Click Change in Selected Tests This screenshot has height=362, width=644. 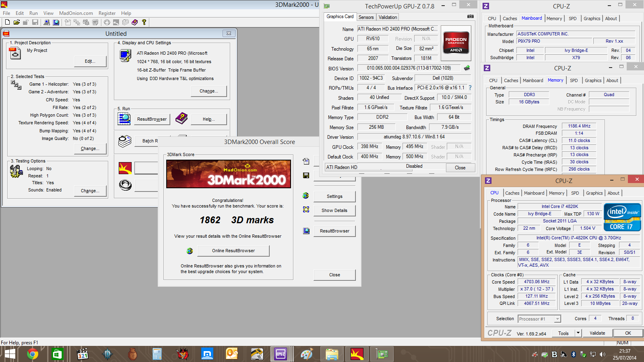[90, 148]
